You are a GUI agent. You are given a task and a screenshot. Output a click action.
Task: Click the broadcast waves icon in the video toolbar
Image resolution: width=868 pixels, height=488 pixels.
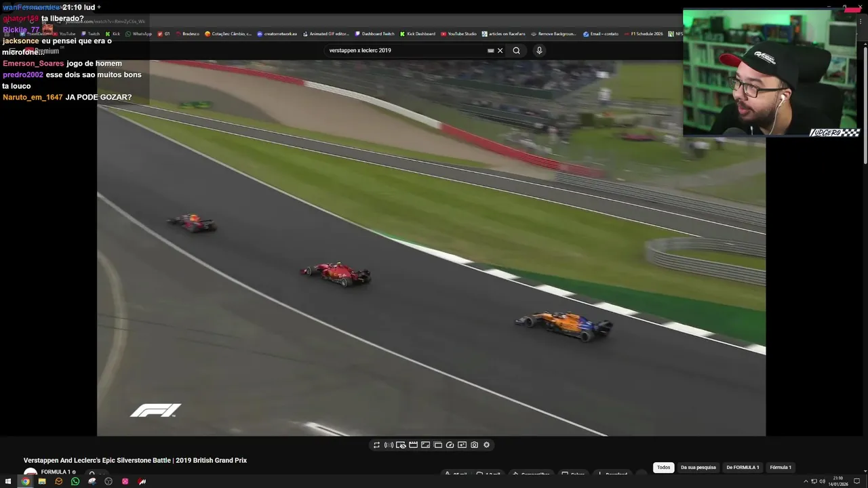click(389, 445)
